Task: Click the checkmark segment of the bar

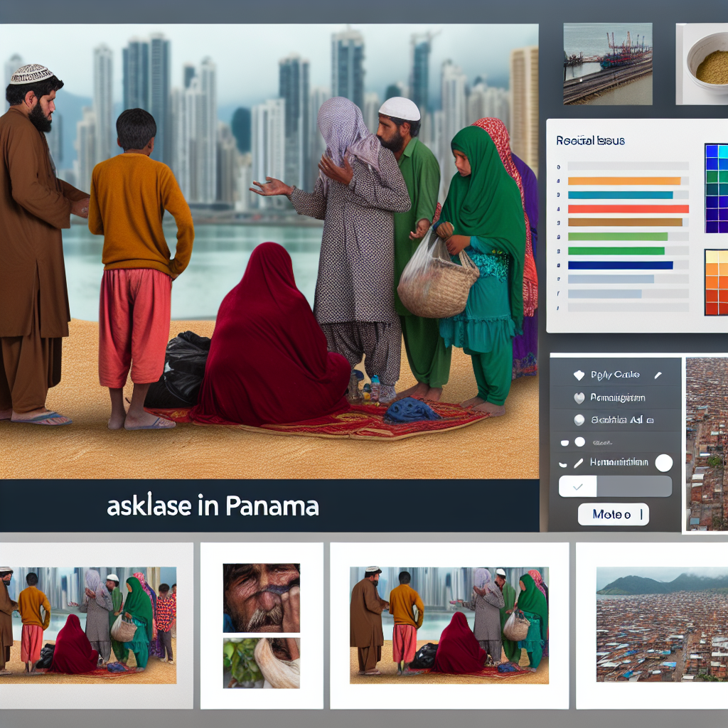Action: [577, 486]
